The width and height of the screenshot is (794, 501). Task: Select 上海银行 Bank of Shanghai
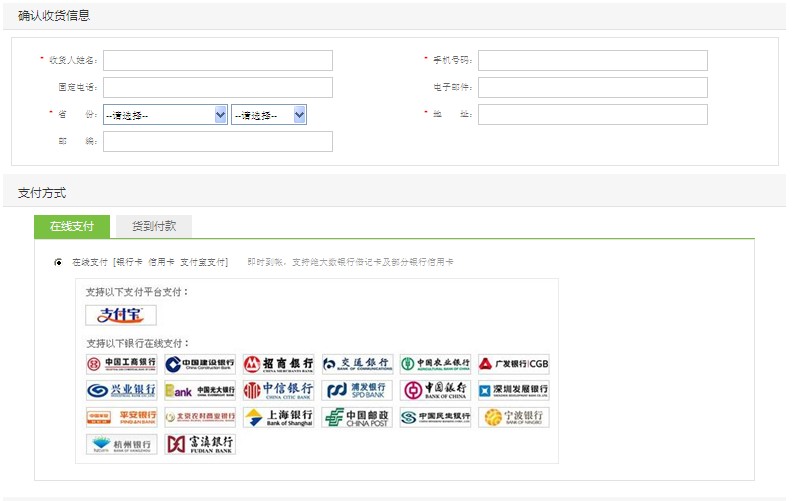coord(279,417)
